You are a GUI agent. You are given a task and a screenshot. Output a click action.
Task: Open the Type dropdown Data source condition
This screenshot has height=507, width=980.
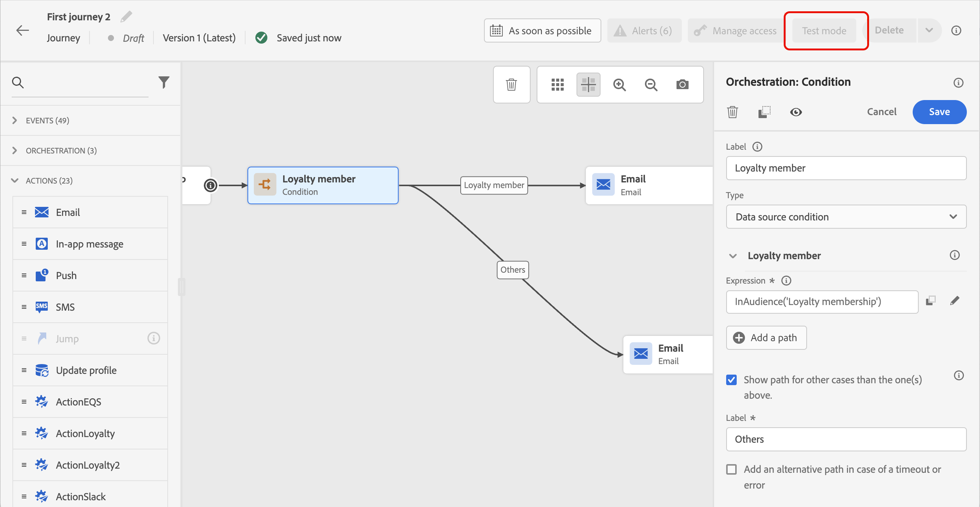[846, 217]
